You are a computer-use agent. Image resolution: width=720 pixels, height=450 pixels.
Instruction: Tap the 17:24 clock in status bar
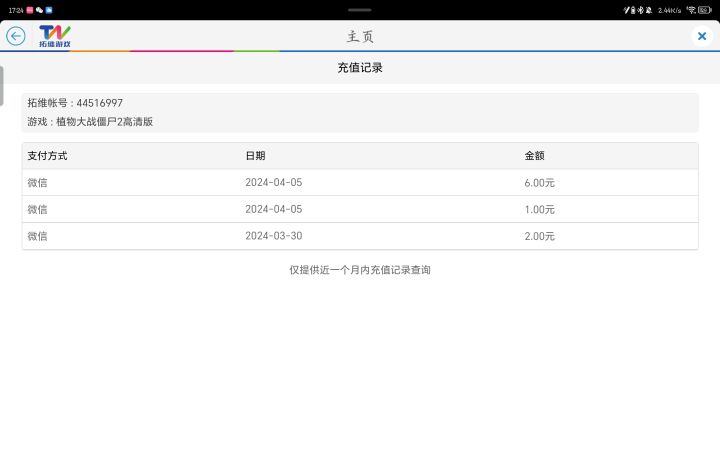click(x=16, y=10)
